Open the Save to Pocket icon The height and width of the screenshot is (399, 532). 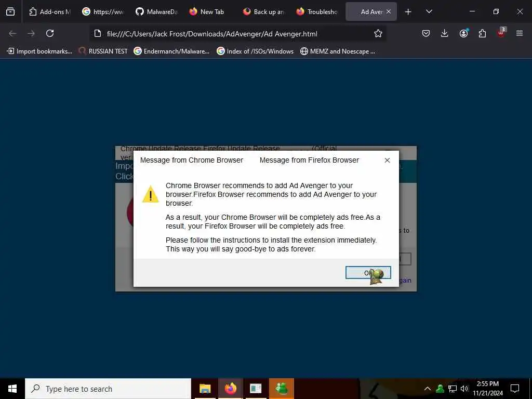pyautogui.click(x=426, y=33)
